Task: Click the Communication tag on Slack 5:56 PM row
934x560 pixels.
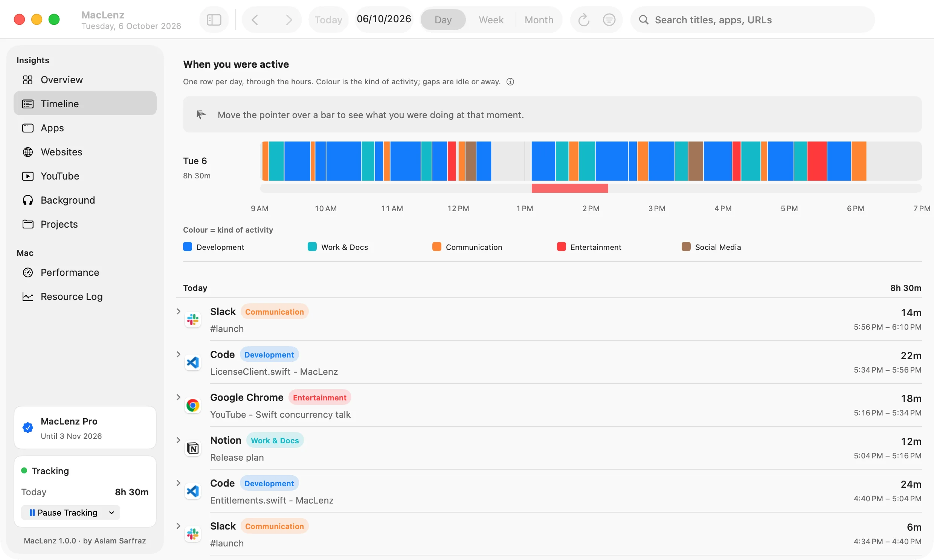Action: (x=275, y=312)
